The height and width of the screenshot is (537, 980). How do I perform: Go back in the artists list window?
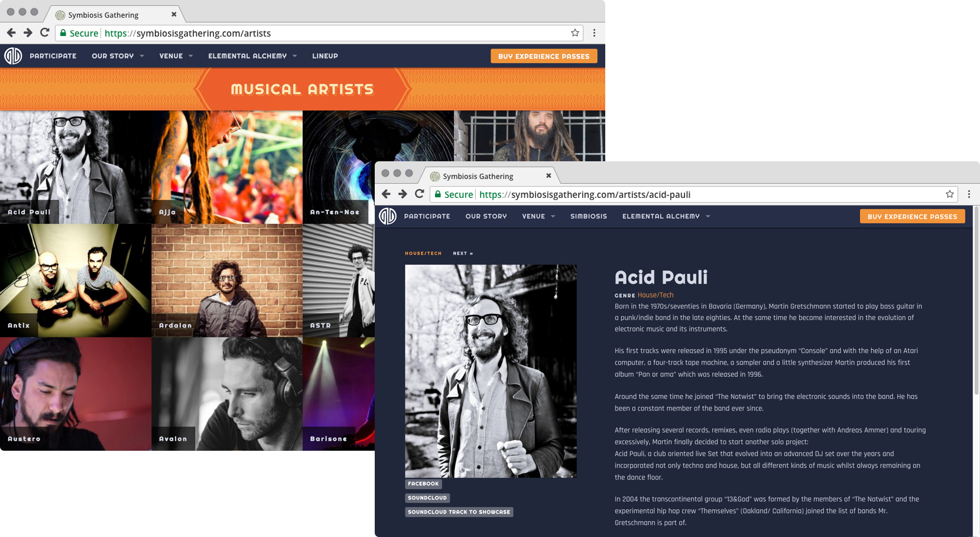pos(11,33)
